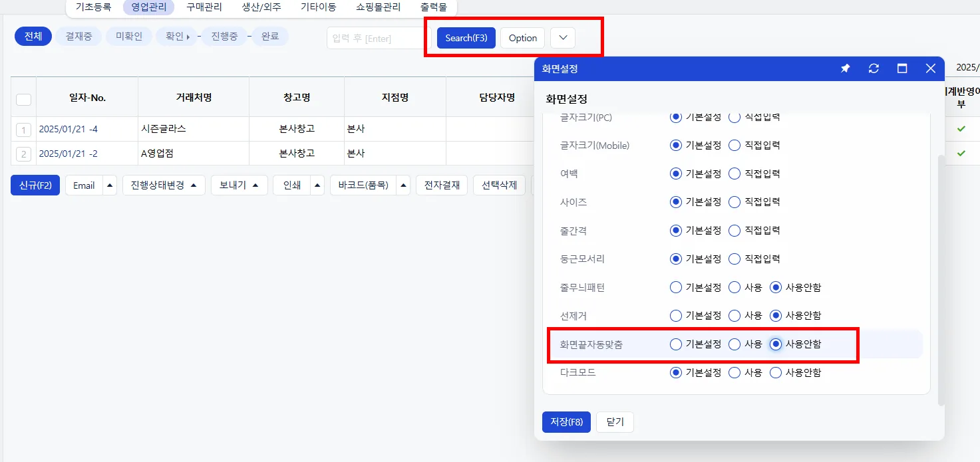Select all rows with header checkbox

[23, 99]
